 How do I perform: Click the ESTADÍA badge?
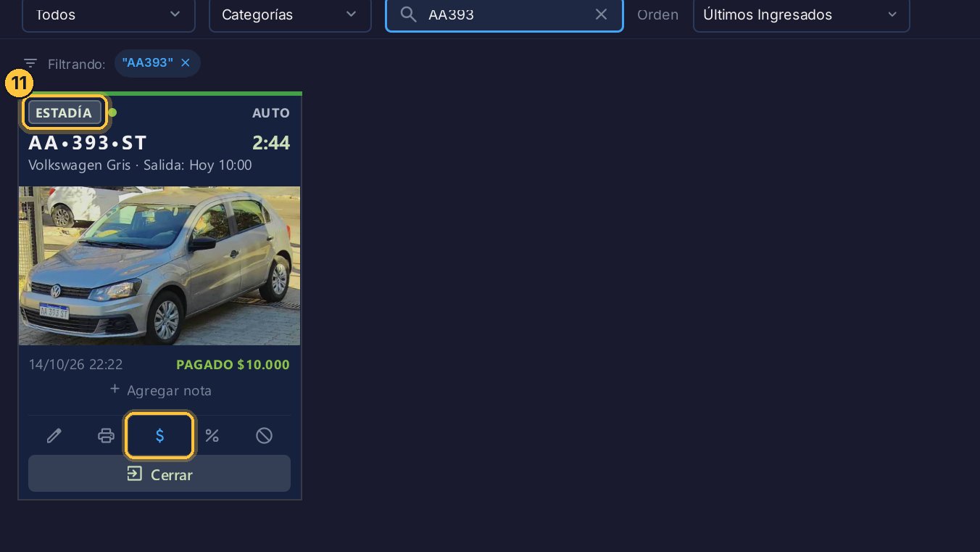pyautogui.click(x=65, y=113)
